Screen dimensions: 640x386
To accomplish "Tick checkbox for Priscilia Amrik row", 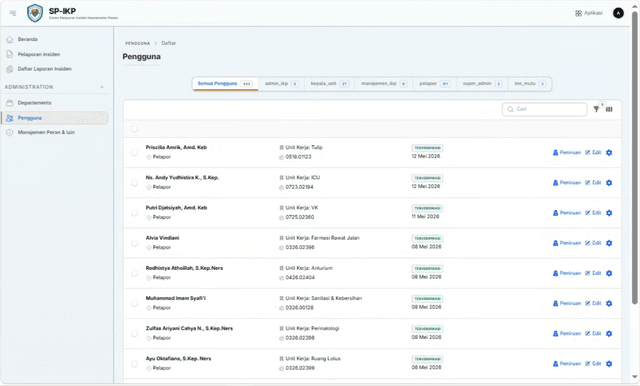I will pyautogui.click(x=134, y=153).
